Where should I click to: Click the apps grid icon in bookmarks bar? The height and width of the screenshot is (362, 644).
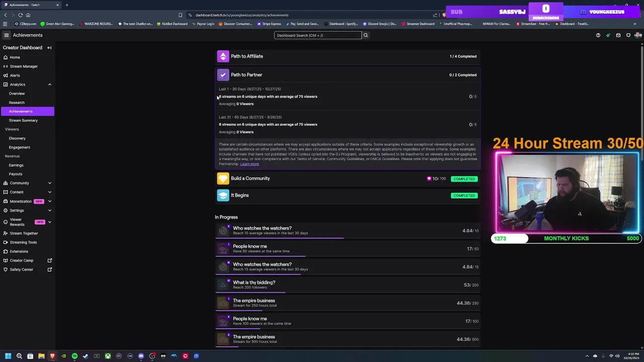tap(5, 24)
